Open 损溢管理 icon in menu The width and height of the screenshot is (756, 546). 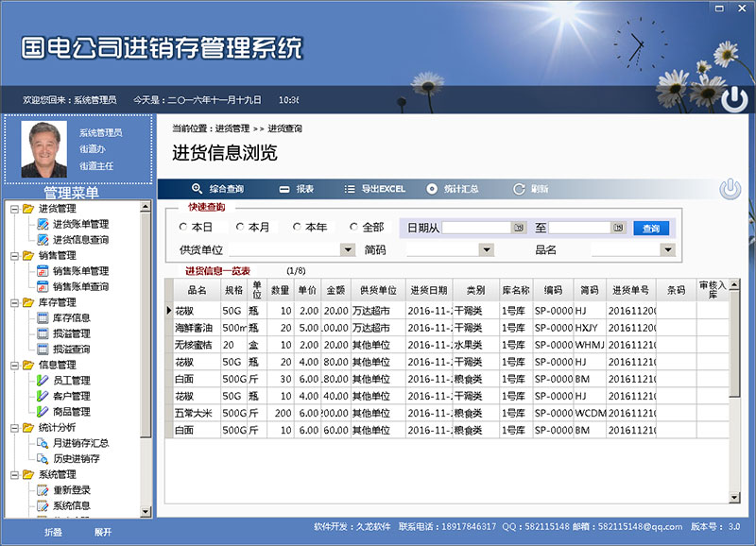point(43,333)
